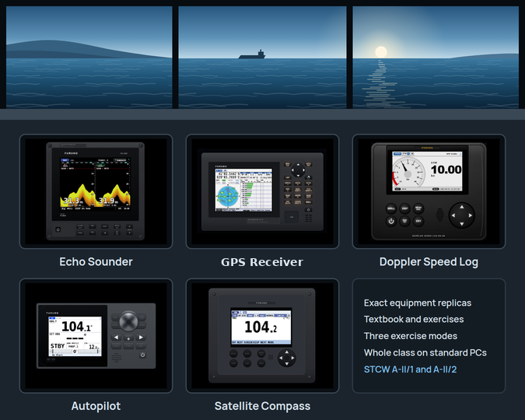This screenshot has width=525, height=420.
Task: Open the Satellite Compass equipment thumbnail
Action: pyautogui.click(x=262, y=335)
